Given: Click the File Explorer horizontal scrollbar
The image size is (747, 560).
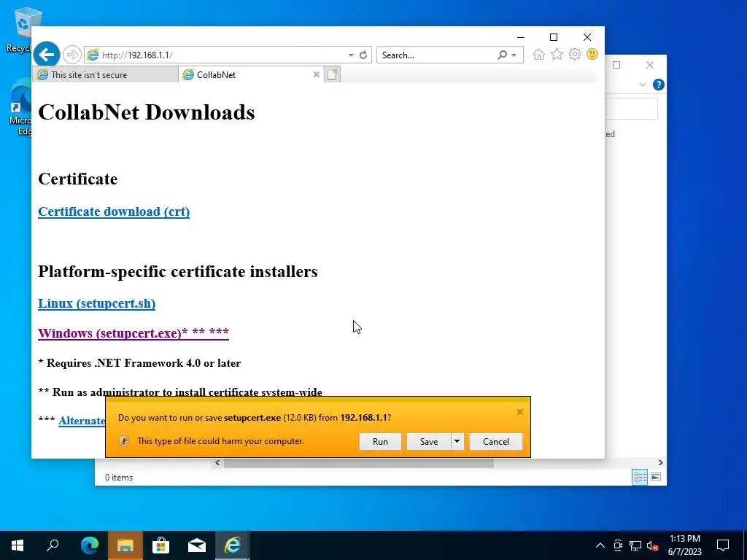Looking at the screenshot, I should [359, 463].
